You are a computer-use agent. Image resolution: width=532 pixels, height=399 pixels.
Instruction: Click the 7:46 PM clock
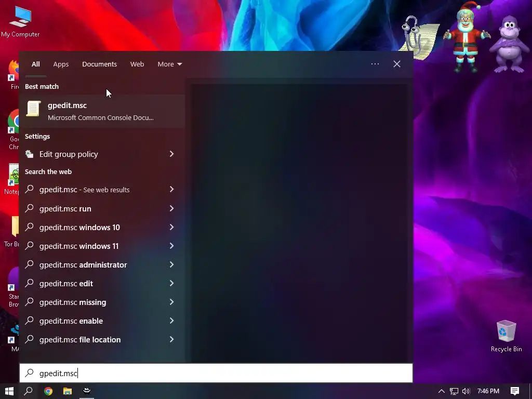coord(488,391)
